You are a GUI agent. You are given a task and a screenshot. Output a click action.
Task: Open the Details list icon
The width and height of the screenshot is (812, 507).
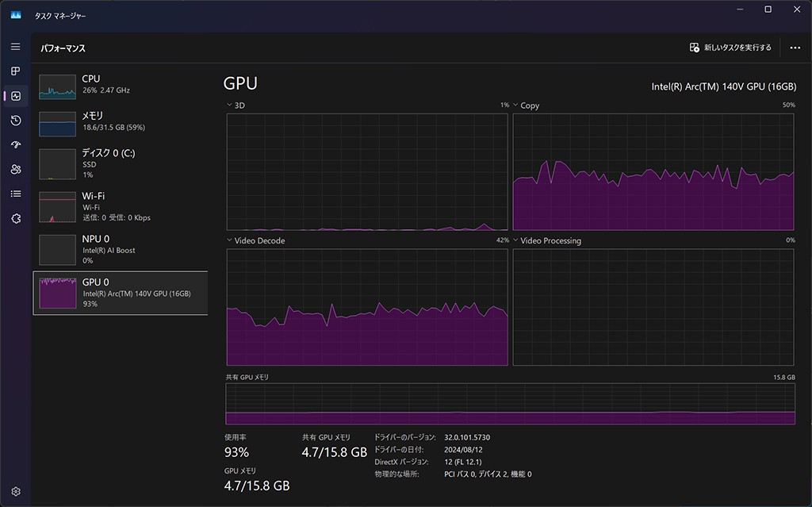(15, 194)
